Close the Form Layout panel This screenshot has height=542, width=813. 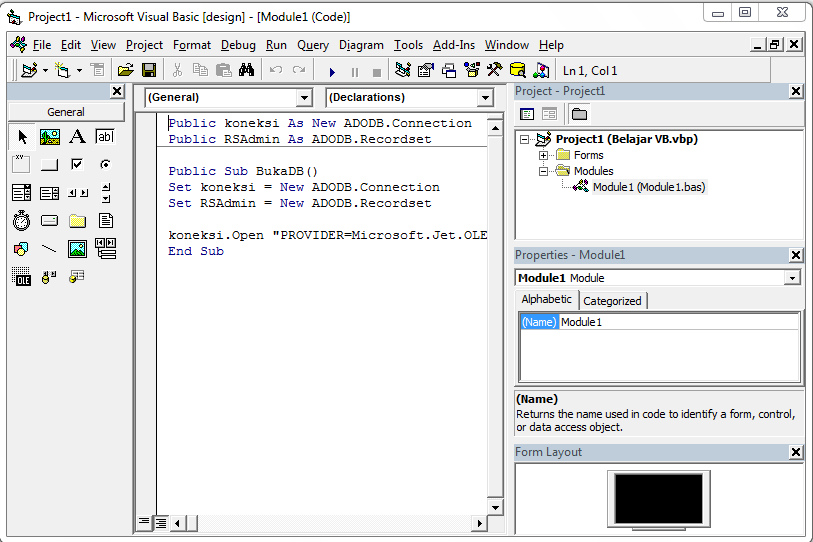796,452
